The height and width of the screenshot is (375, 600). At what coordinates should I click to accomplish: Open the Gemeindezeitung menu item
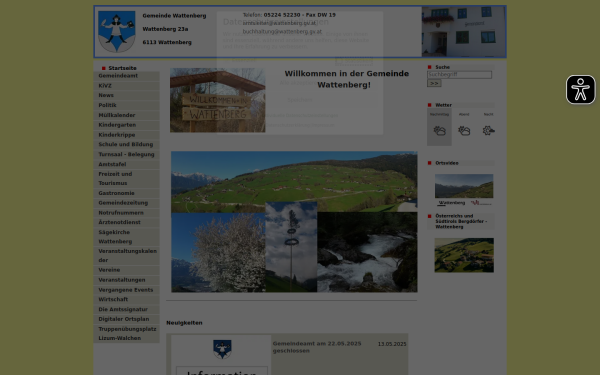tap(126, 203)
